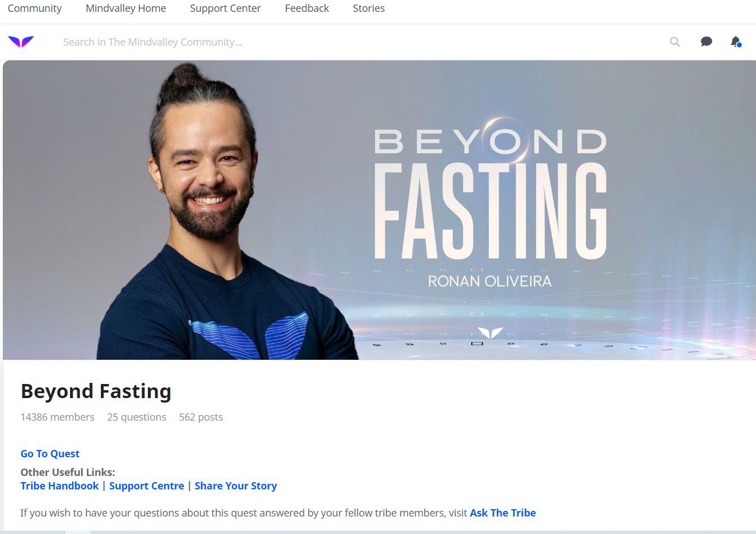Image resolution: width=756 pixels, height=534 pixels.
Task: Click the search magnifier icon
Action: coord(675,42)
